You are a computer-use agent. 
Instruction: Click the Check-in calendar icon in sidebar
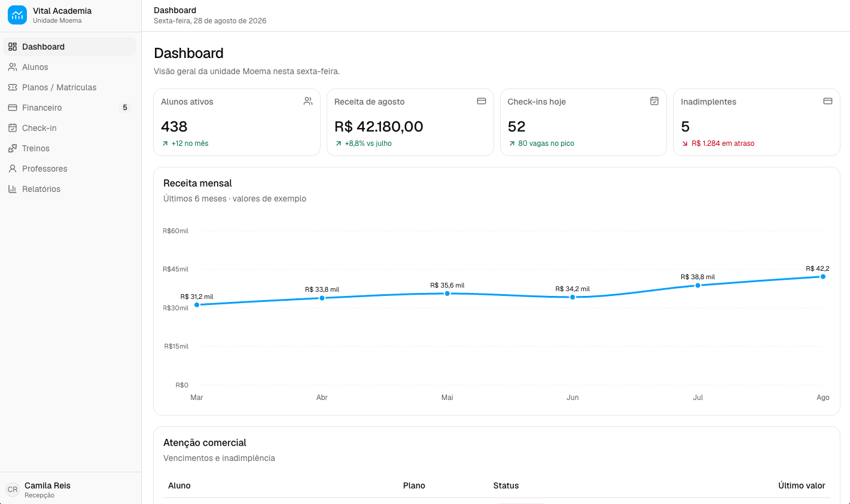coord(13,128)
